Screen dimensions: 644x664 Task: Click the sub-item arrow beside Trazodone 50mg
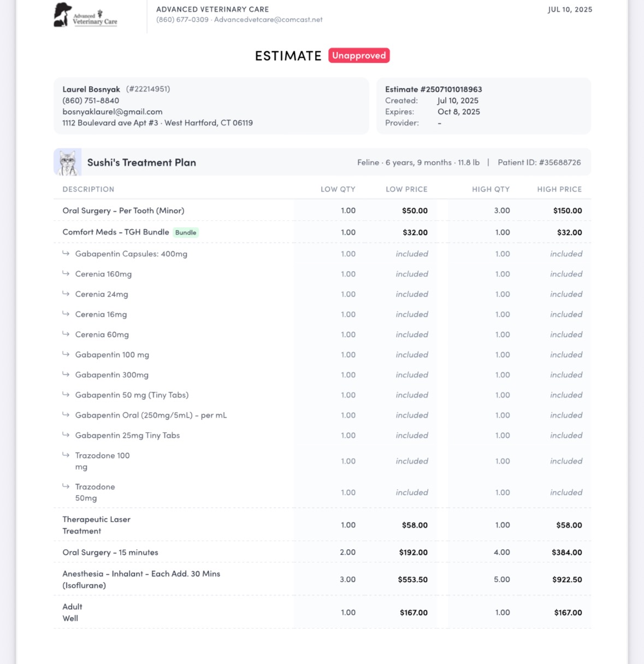click(66, 486)
